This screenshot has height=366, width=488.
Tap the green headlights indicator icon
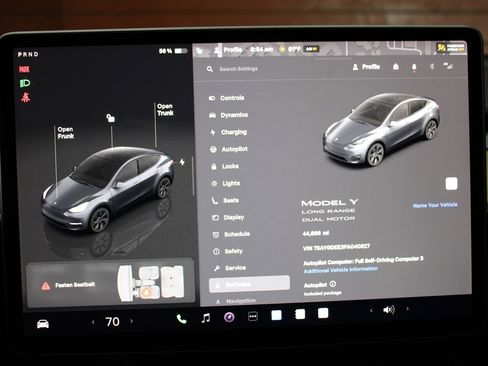(25, 83)
